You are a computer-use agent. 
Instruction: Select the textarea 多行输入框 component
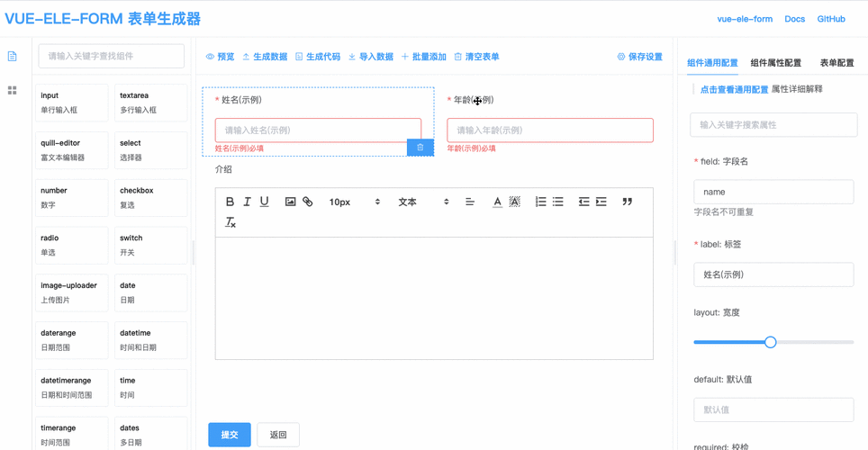click(150, 103)
